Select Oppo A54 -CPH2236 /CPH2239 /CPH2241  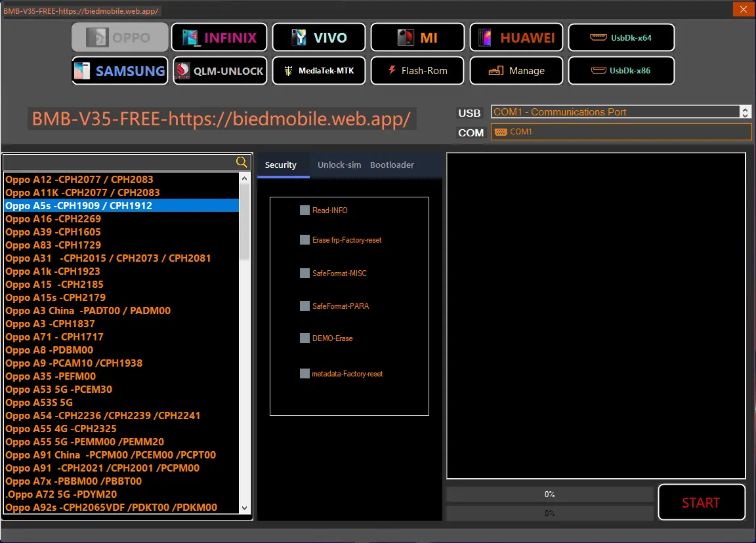[x=121, y=415]
